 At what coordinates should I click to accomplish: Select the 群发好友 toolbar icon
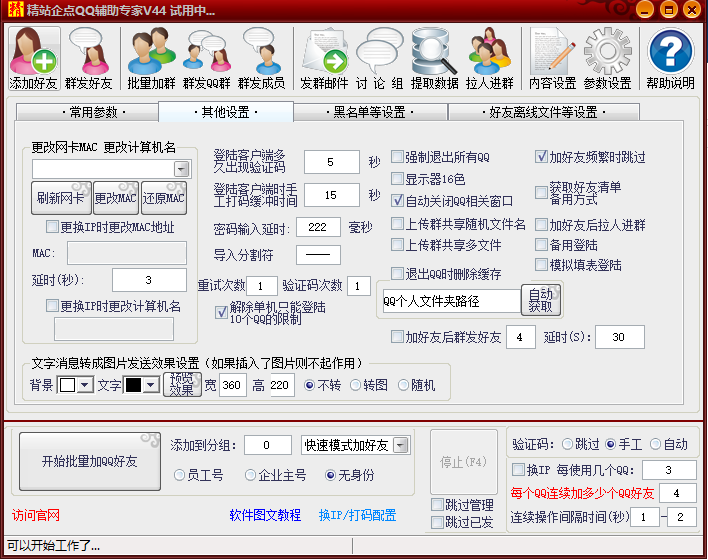88,58
